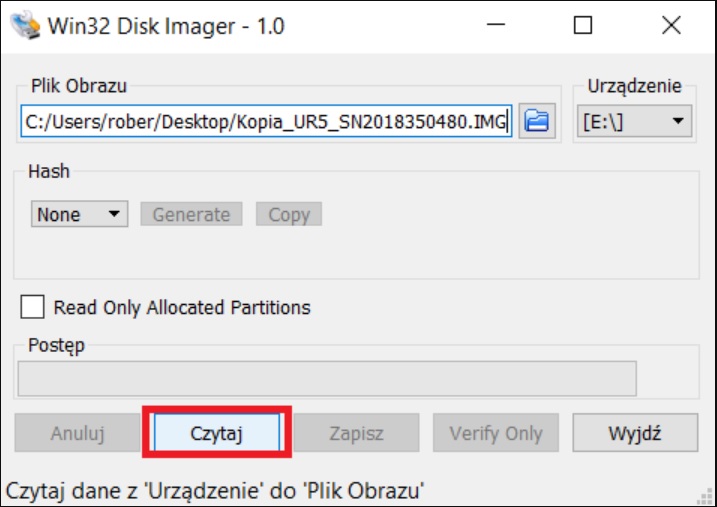Open the Urządzenie [E:\] device dropdown
This screenshot has width=717, height=507.
coord(634,121)
